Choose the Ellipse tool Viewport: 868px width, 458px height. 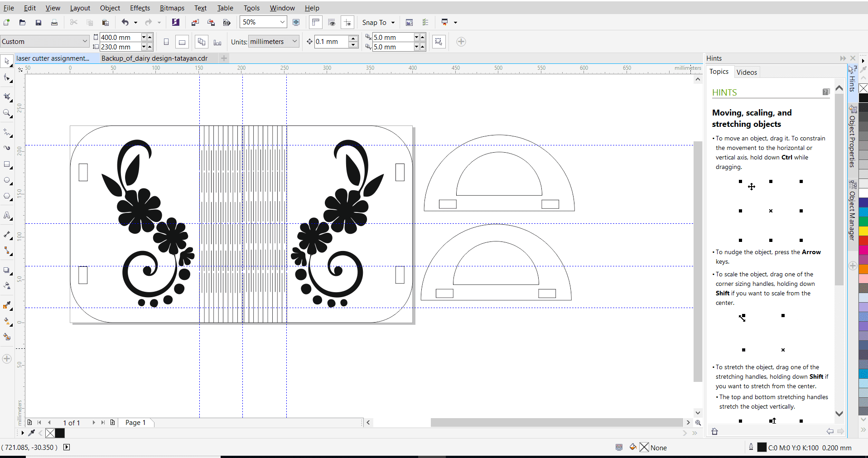point(7,180)
